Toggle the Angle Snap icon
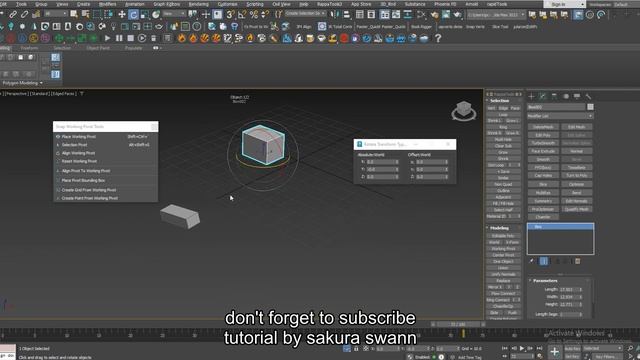This screenshot has width=640, height=360. [242, 15]
